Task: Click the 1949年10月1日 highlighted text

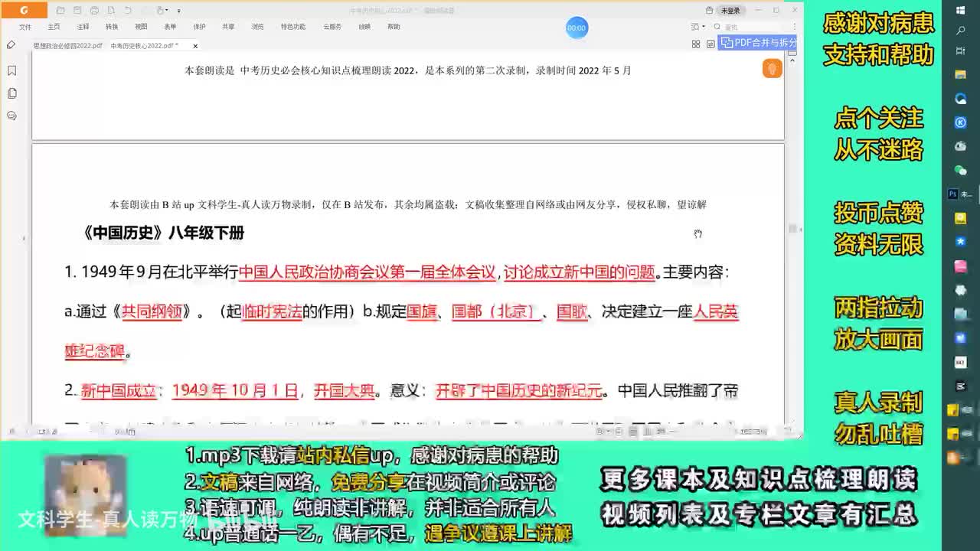Action: point(235,391)
